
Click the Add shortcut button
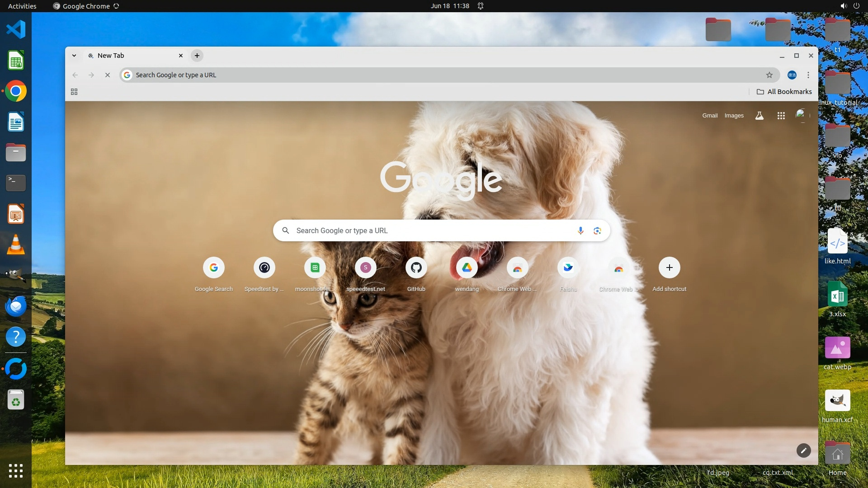click(669, 268)
